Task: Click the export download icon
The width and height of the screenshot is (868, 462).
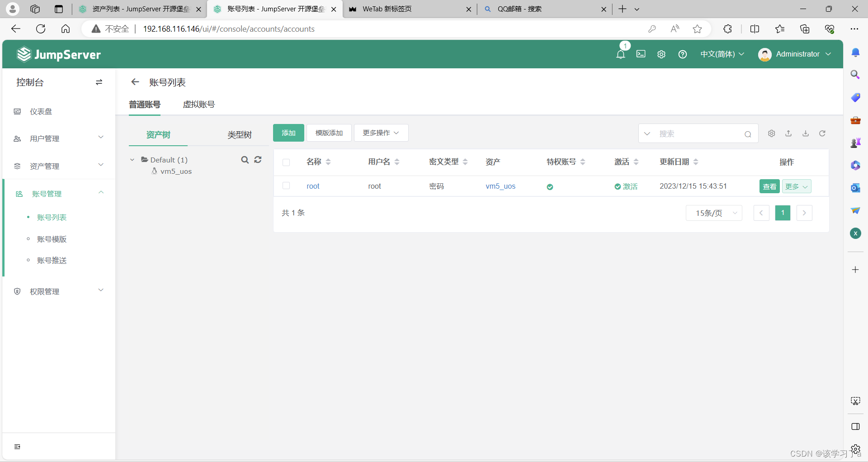Action: point(806,133)
